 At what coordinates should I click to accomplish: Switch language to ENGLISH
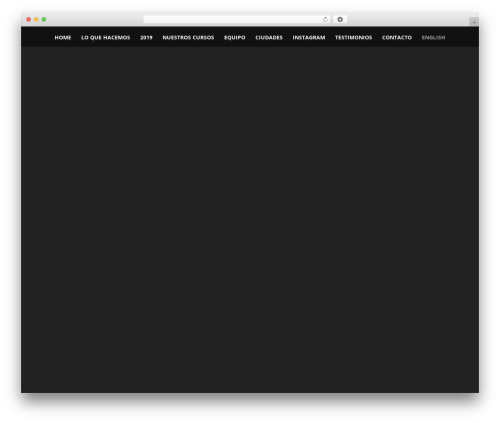(433, 38)
